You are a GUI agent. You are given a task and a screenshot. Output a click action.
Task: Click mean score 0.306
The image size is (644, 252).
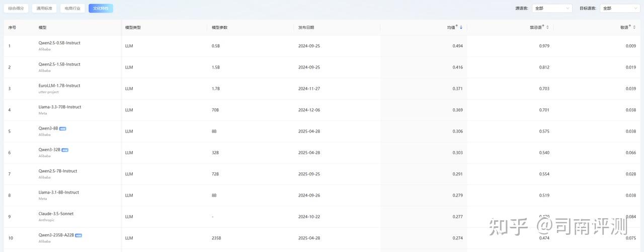pyautogui.click(x=457, y=131)
